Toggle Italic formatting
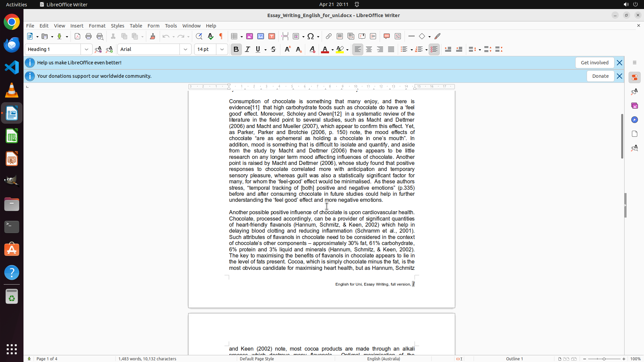 pos(248,49)
